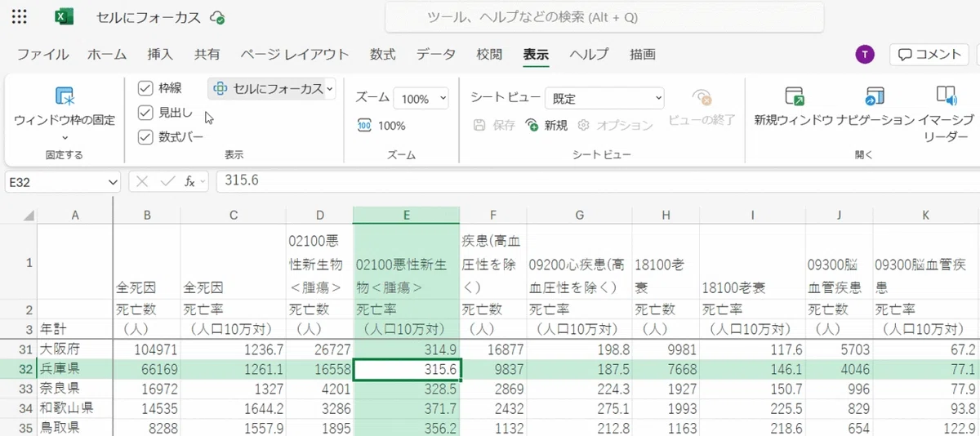Open 新規ウィンドウ new window icon
Image resolution: width=980 pixels, height=436 pixels.
click(x=795, y=97)
